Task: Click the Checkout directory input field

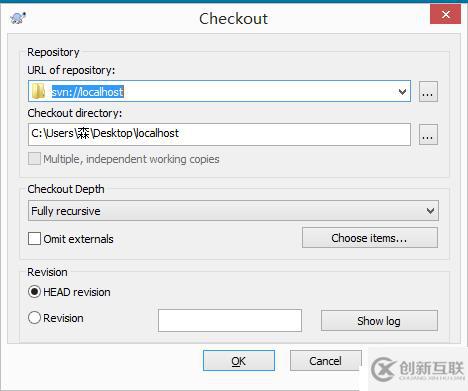Action: tap(219, 134)
